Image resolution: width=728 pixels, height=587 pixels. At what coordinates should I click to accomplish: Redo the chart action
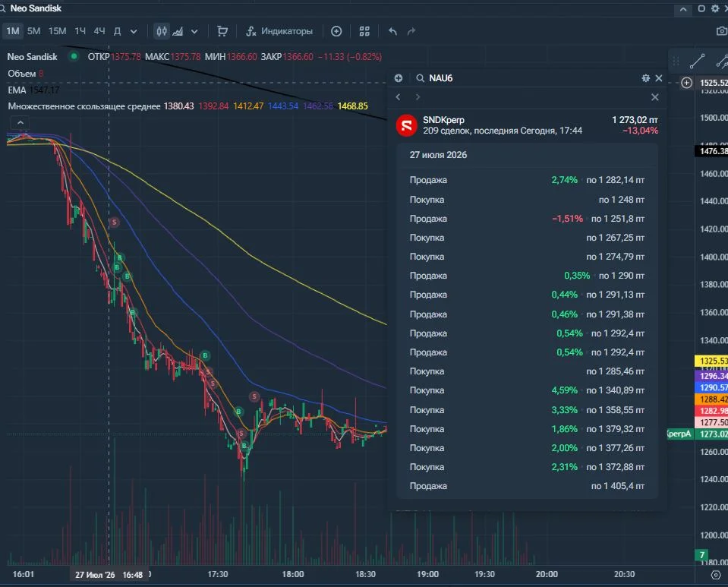[x=411, y=31]
